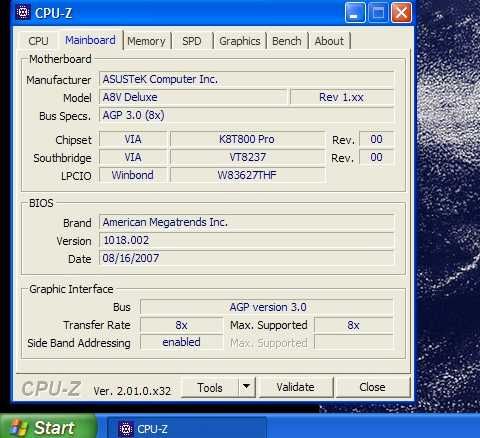Screen dimensions: 480x438
Task: Select the American Megatrends Inc. BIOS brand
Action: (x=246, y=222)
